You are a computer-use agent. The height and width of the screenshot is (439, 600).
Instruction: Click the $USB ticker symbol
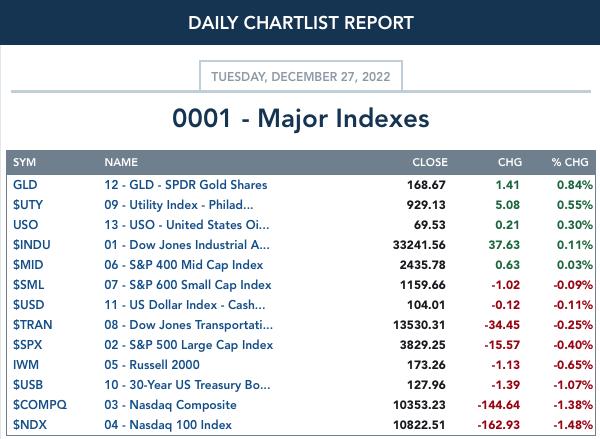tap(28, 385)
